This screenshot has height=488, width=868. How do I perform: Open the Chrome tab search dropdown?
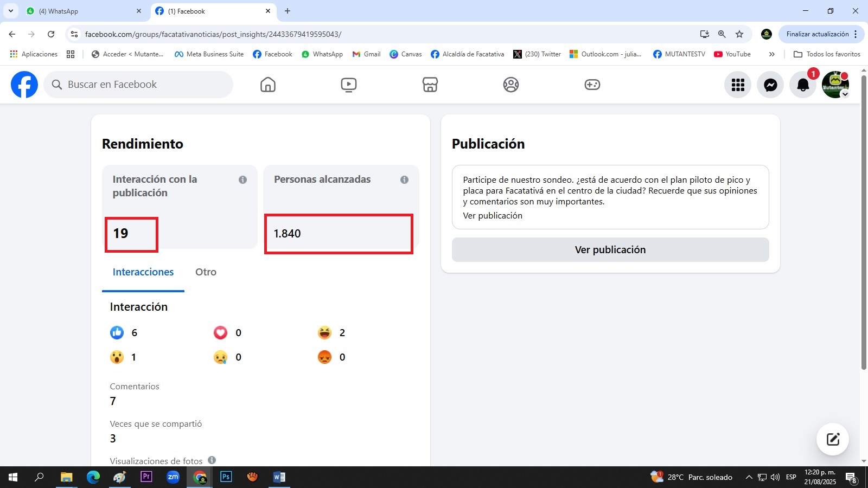coord(10,11)
